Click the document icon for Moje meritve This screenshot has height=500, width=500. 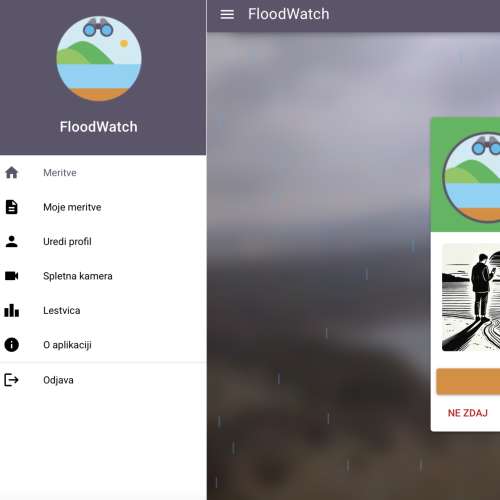[x=12, y=207]
